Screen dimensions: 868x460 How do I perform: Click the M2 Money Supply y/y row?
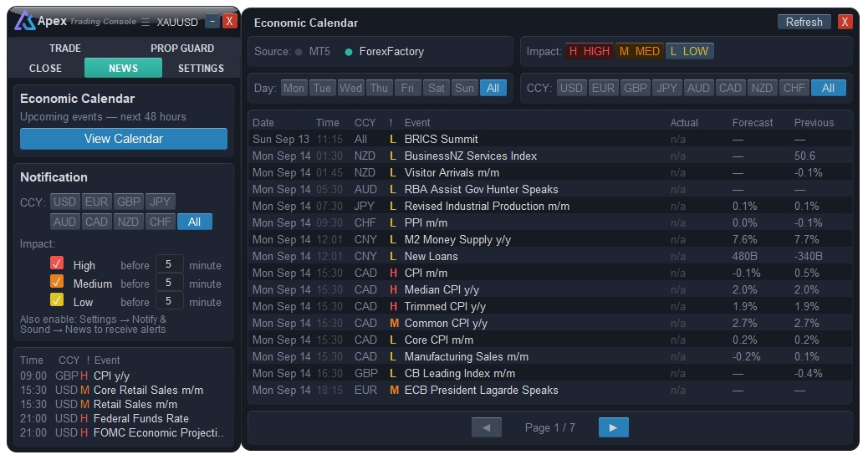tap(550, 240)
